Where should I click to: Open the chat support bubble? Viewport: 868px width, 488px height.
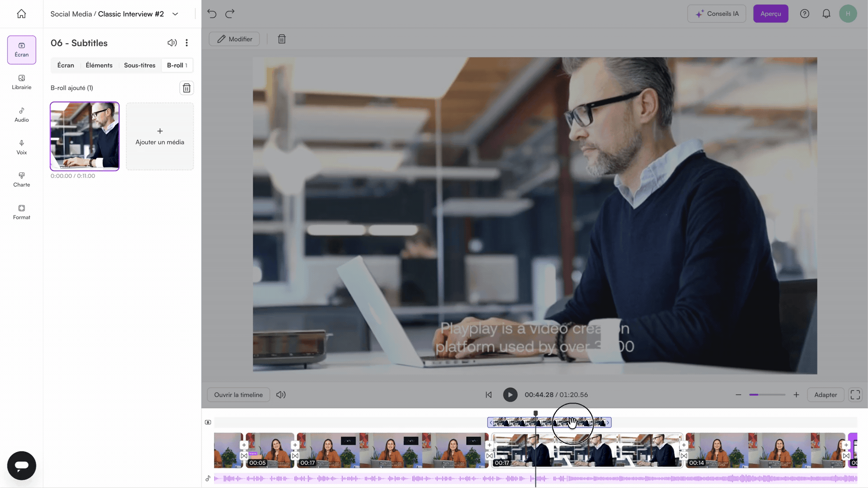click(22, 465)
